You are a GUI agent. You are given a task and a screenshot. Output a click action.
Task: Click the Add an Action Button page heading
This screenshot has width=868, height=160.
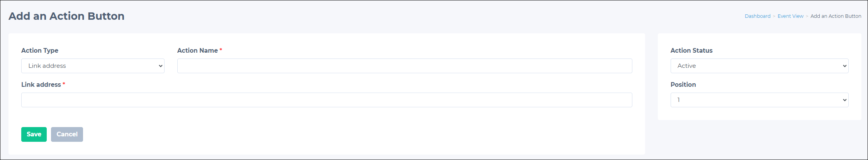(66, 16)
